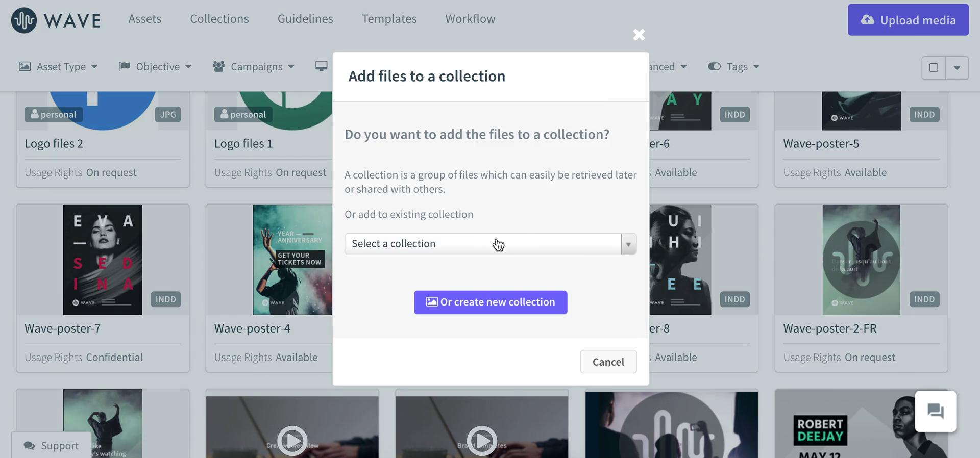980x458 pixels.
Task: Open the Wave-poster-7 thumbnail
Action: (x=103, y=260)
